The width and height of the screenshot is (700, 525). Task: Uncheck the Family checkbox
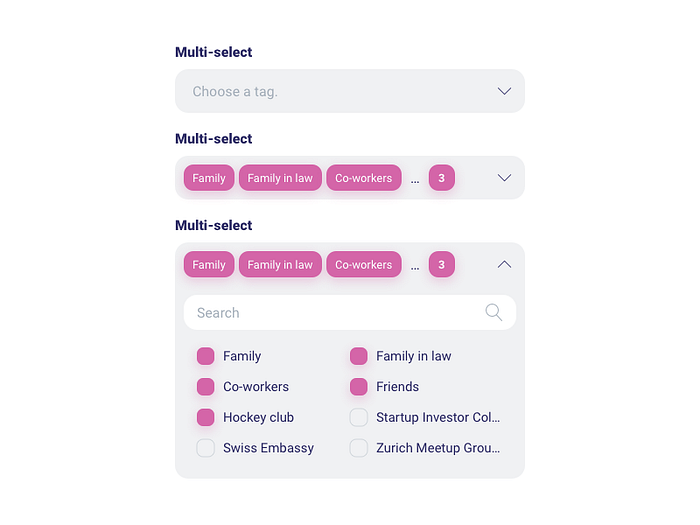(x=205, y=356)
